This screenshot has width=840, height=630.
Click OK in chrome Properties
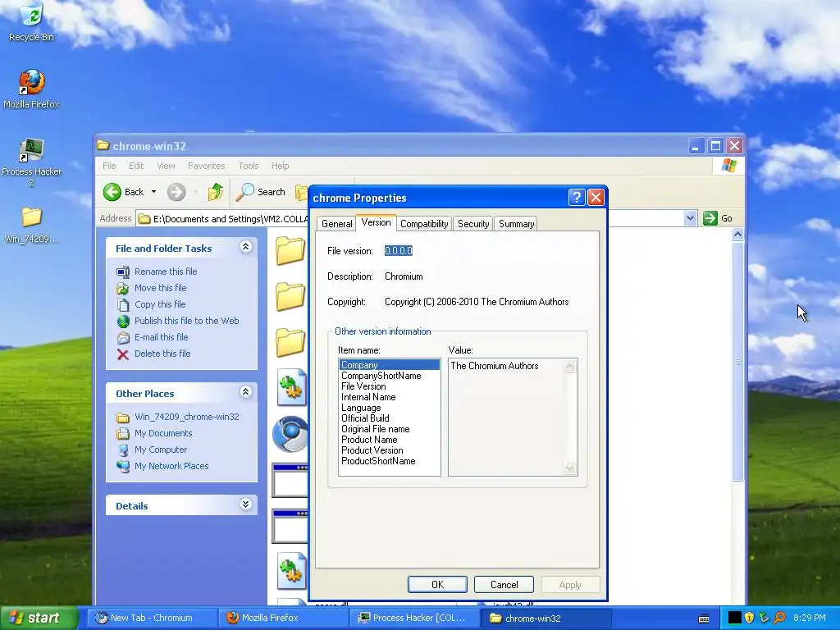click(437, 584)
